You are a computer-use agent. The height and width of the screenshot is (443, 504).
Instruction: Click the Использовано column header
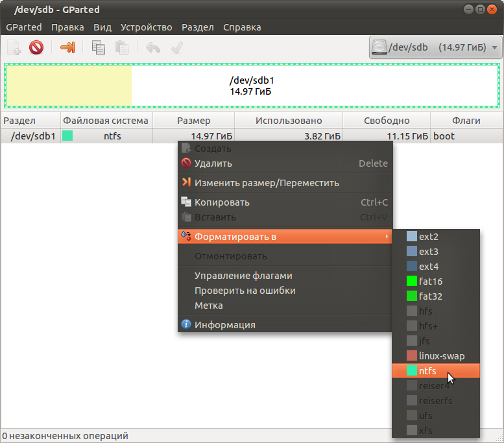point(289,121)
